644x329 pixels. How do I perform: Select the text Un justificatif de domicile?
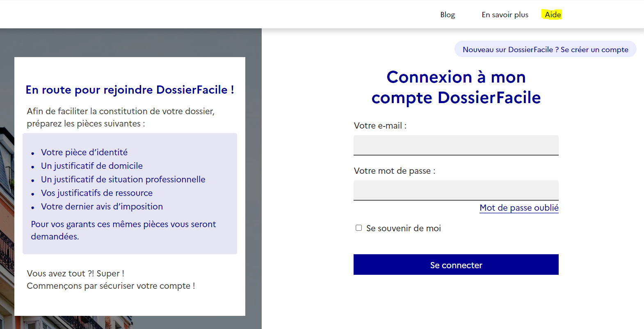tap(92, 166)
